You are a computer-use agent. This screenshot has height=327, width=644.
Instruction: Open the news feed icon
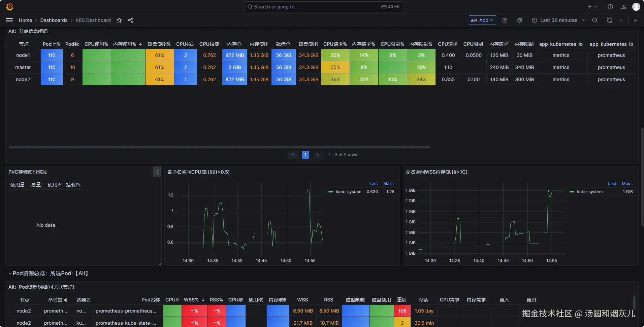pos(623,7)
